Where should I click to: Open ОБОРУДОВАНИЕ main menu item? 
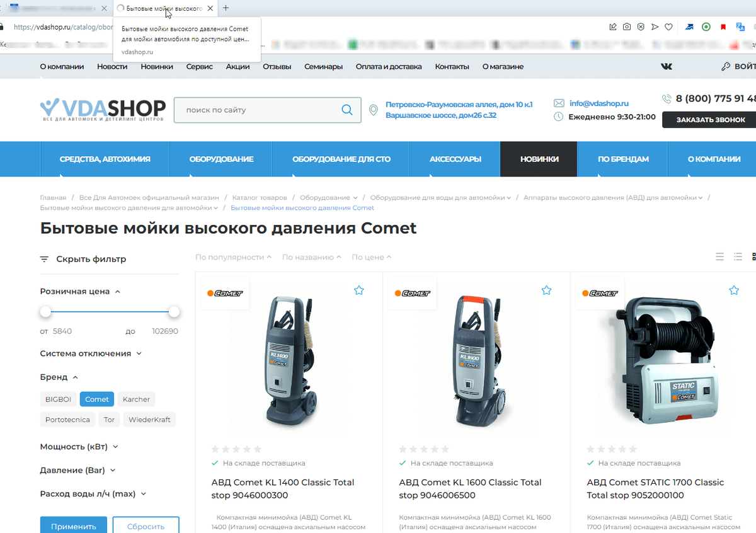pos(221,159)
